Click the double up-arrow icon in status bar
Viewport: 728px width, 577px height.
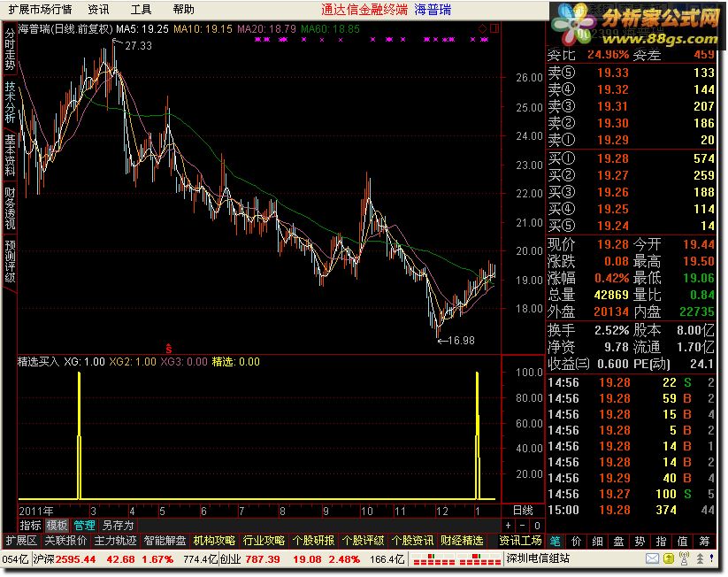tap(700, 559)
